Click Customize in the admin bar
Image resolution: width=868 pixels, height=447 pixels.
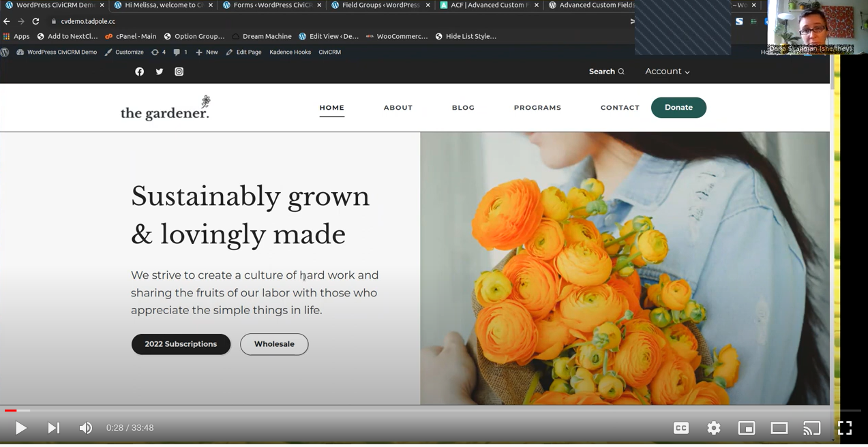coord(124,52)
